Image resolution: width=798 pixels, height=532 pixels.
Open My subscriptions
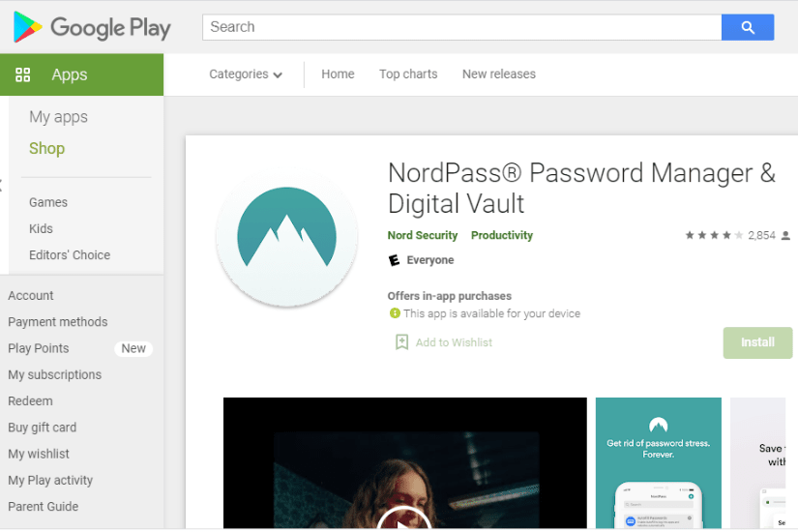pyautogui.click(x=54, y=375)
